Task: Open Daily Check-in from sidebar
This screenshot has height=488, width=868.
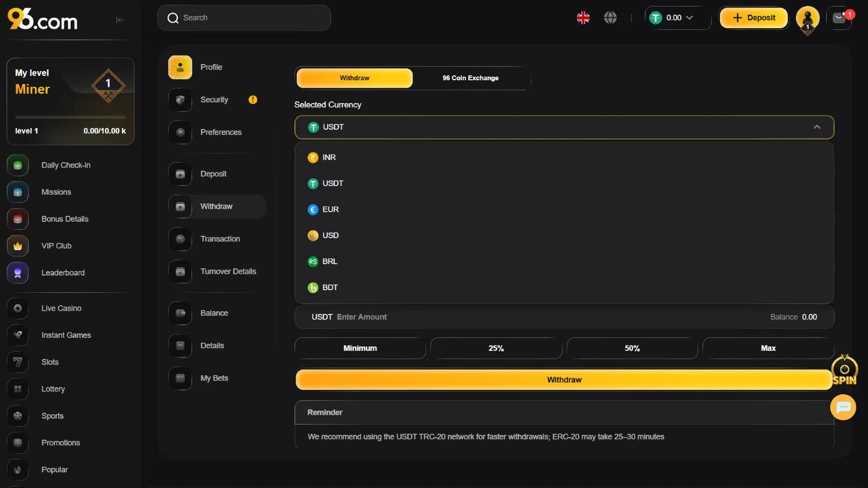Action: (x=66, y=165)
